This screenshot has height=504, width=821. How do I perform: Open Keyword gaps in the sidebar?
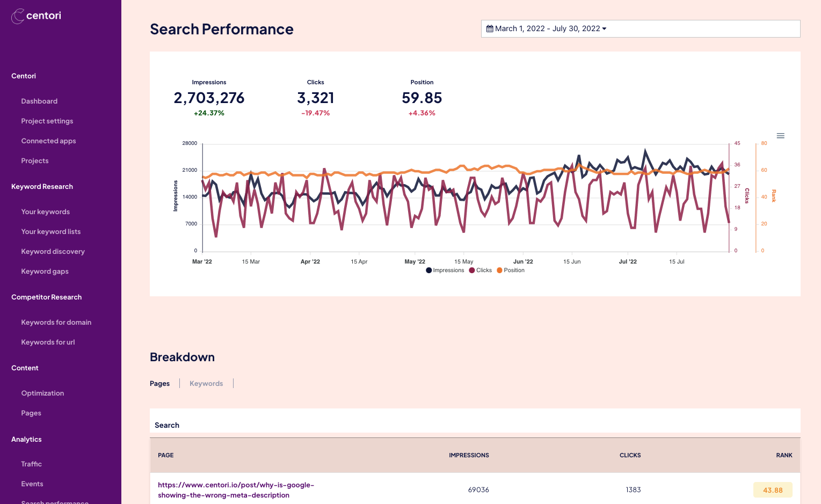tap(45, 271)
